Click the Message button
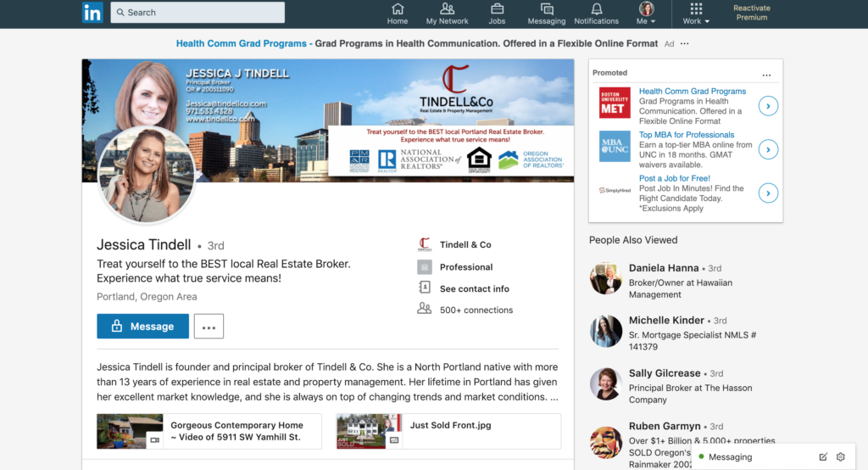The width and height of the screenshot is (868, 470). (142, 326)
